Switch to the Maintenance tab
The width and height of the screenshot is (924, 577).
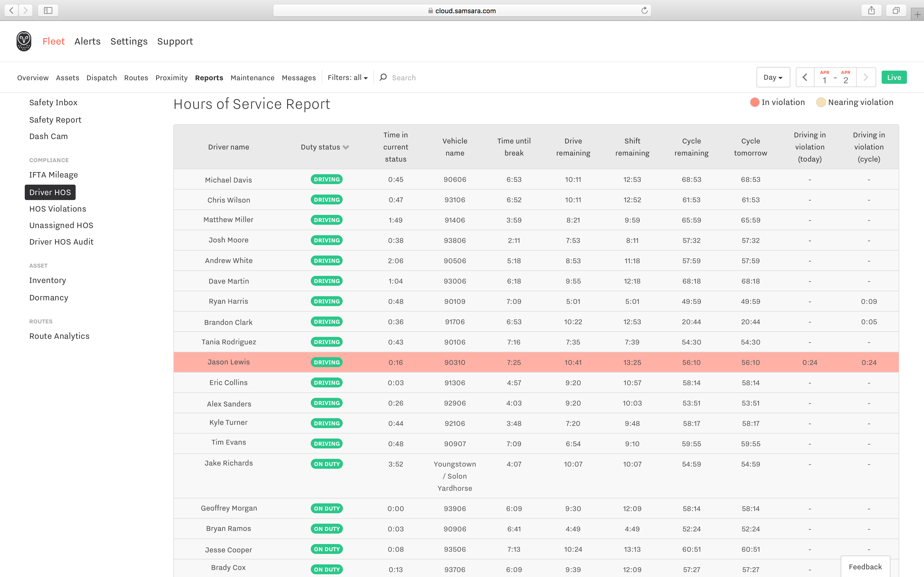(x=252, y=78)
